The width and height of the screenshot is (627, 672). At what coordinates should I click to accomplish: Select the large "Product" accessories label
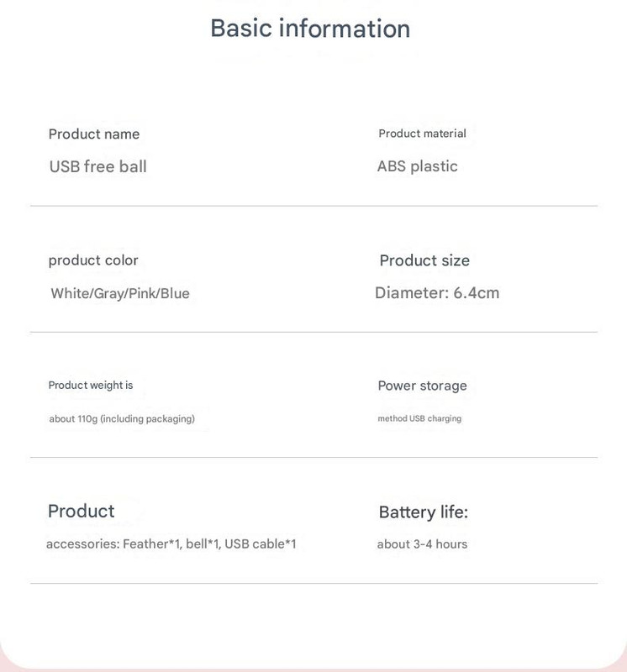(81, 512)
